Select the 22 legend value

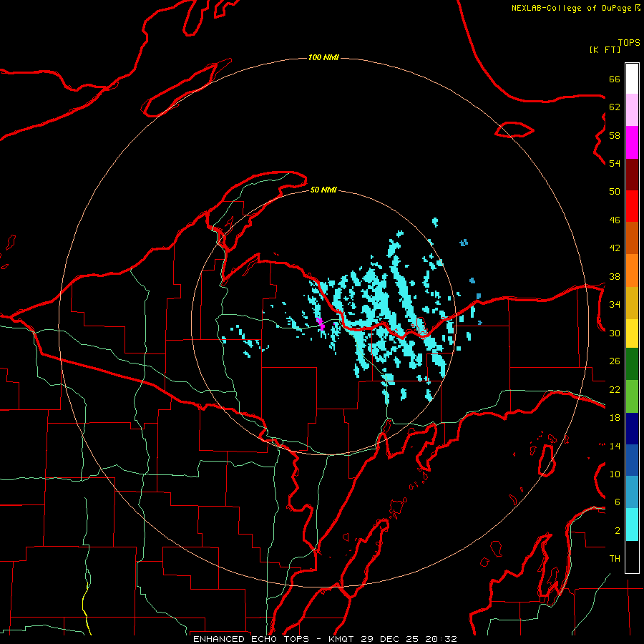pyautogui.click(x=615, y=389)
